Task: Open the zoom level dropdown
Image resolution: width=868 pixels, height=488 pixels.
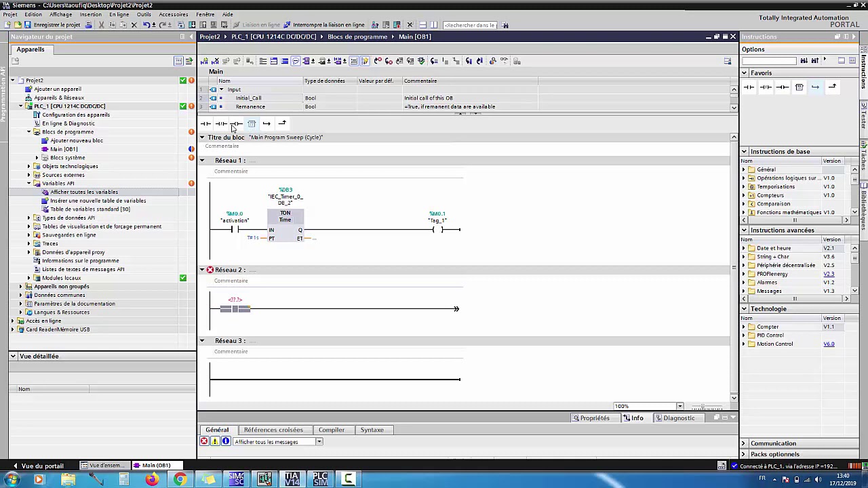Action: (679, 407)
